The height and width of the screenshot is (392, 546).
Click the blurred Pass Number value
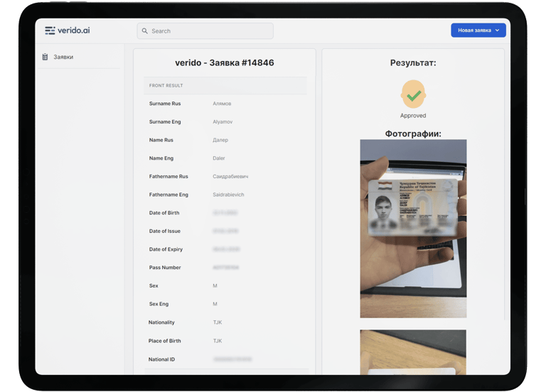pos(225,268)
